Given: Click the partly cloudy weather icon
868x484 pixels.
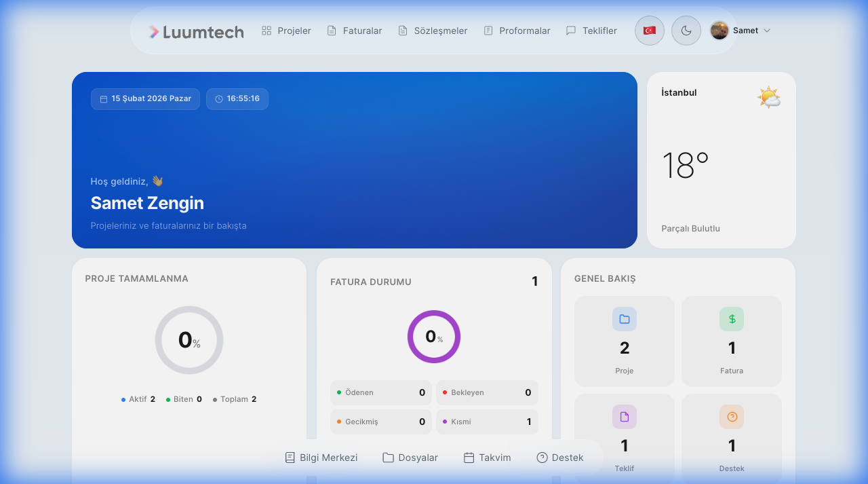Looking at the screenshot, I should (x=768, y=97).
